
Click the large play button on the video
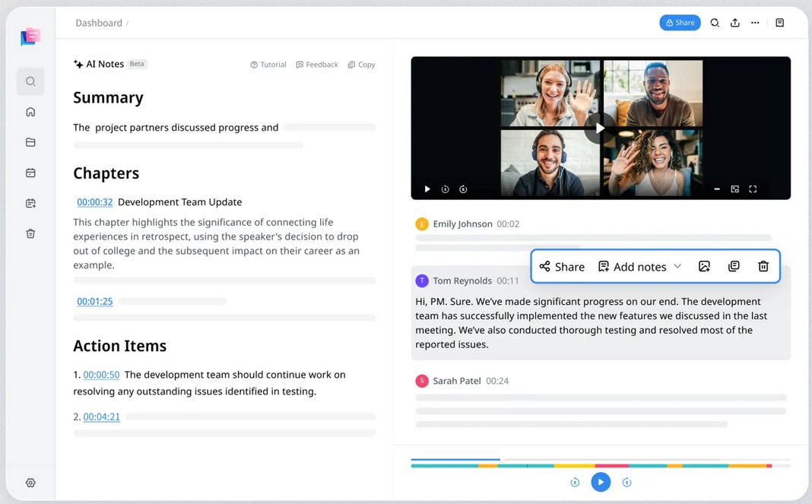(600, 128)
